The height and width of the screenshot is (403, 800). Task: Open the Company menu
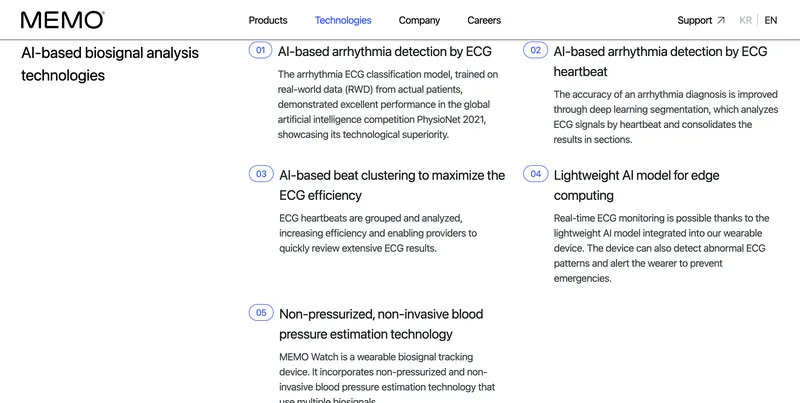tap(419, 20)
